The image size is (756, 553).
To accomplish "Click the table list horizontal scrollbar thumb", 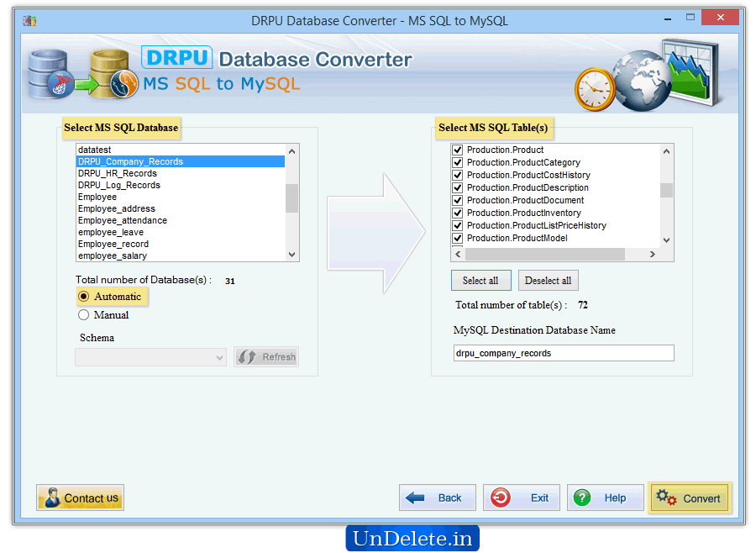I will click(545, 254).
